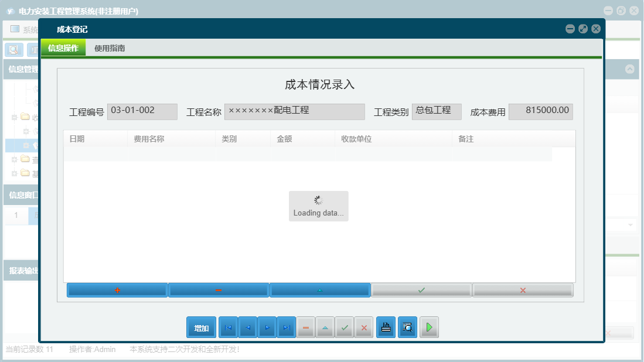Viewport: 644px width, 362px height.
Task: Click the printer icon to print cost records
Action: tap(386, 327)
